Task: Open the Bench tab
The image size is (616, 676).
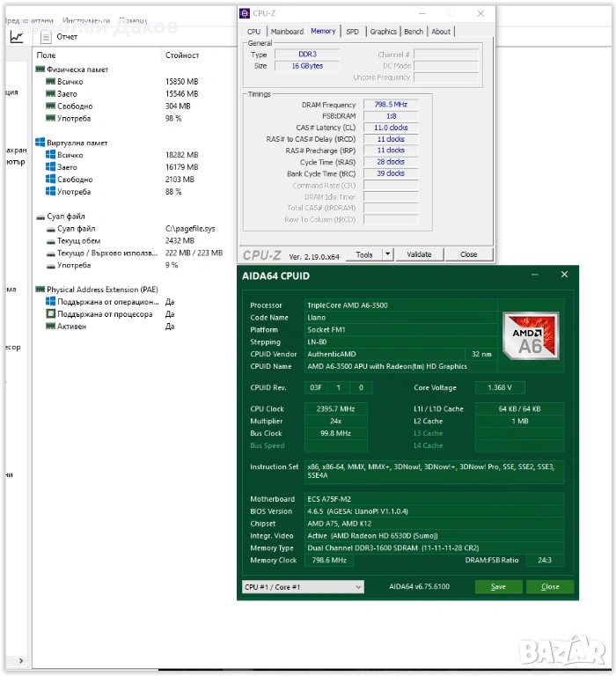Action: pos(414,32)
